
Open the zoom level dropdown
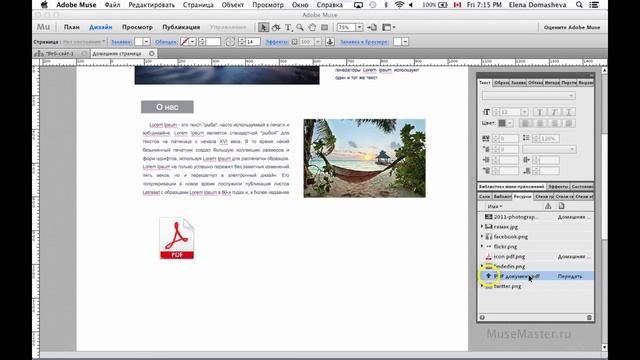point(359,27)
